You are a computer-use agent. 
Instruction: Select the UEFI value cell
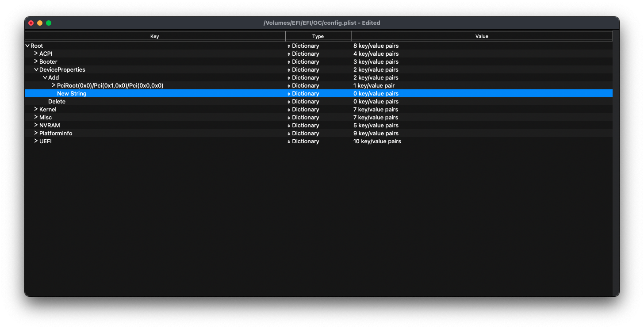tap(377, 142)
